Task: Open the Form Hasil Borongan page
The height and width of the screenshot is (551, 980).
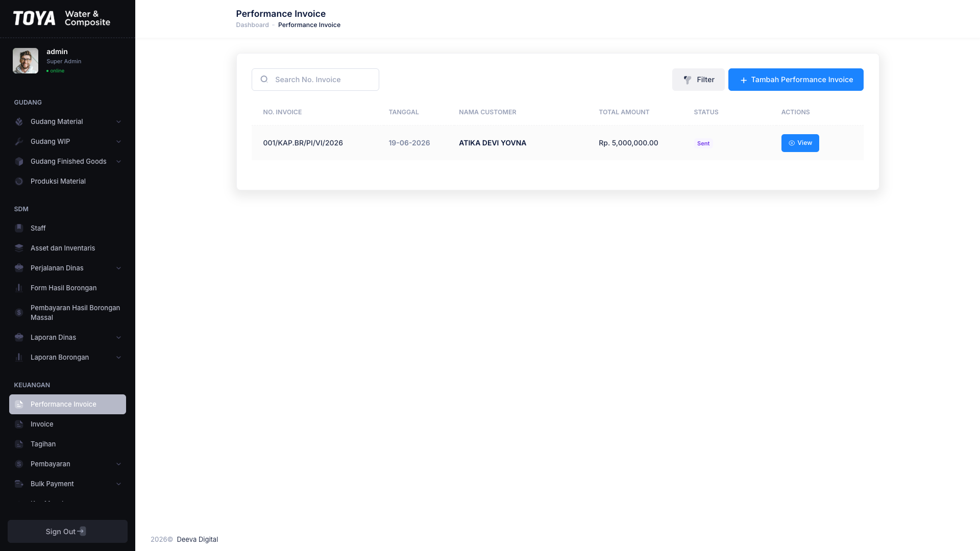Action: click(67, 288)
